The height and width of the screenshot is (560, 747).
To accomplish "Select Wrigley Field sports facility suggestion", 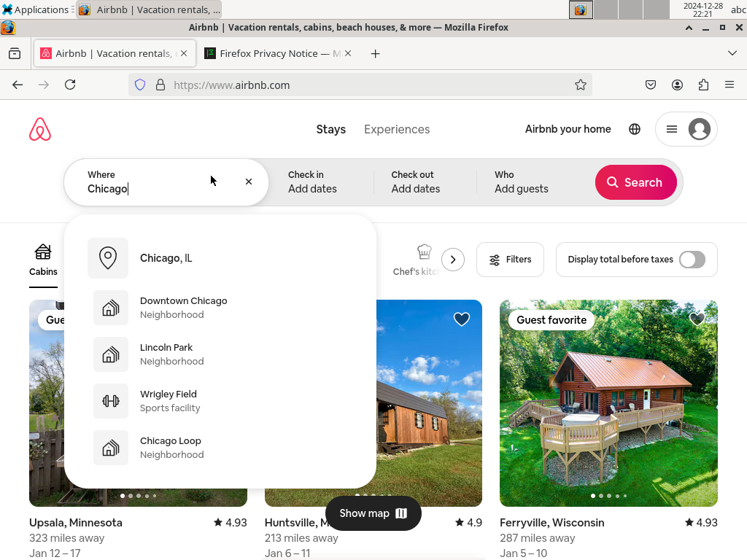I will (x=220, y=401).
